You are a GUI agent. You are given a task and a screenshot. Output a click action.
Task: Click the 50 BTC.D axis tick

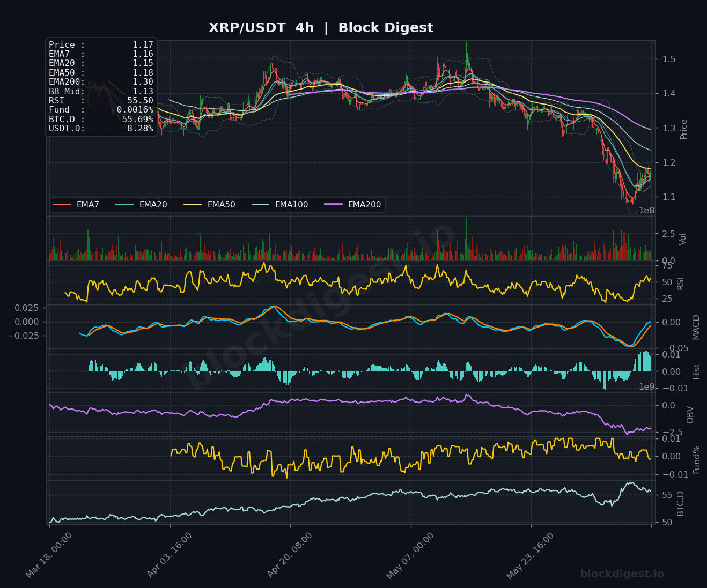coord(667,522)
